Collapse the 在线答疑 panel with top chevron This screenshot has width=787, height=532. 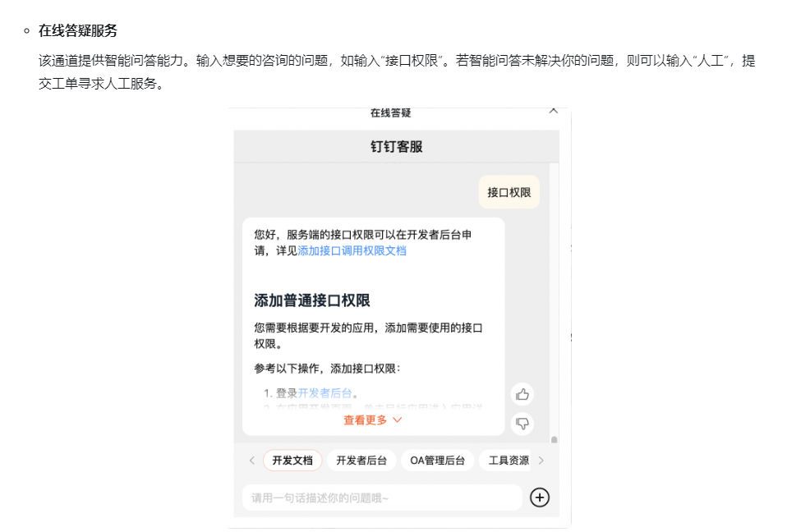tap(553, 111)
